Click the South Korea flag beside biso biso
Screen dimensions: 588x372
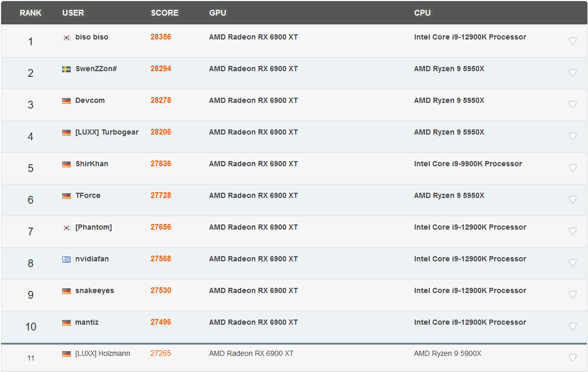point(66,37)
